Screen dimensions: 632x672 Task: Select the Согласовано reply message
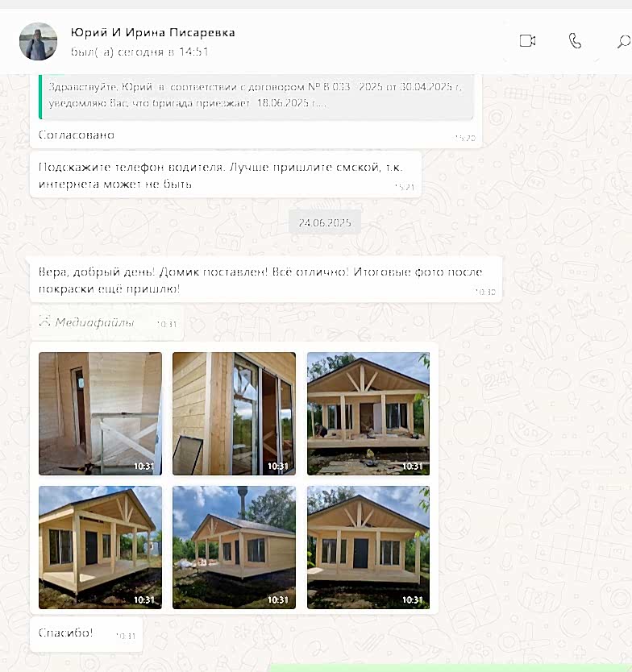77,135
